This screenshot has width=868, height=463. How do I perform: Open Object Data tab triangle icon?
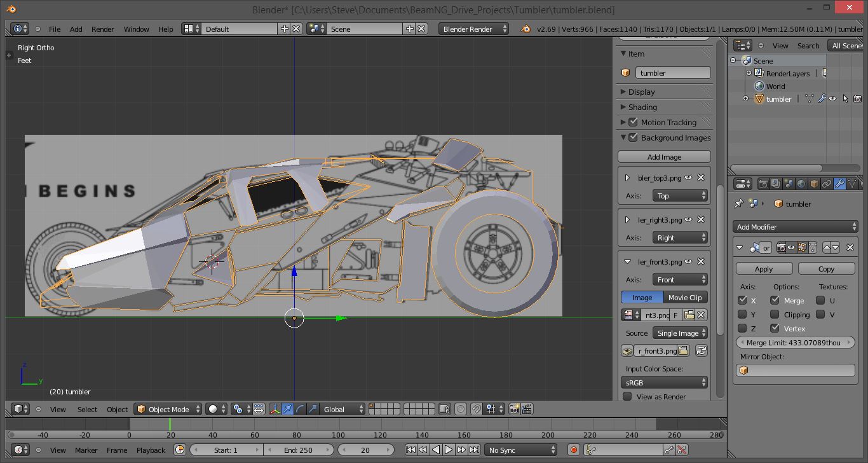(x=852, y=184)
